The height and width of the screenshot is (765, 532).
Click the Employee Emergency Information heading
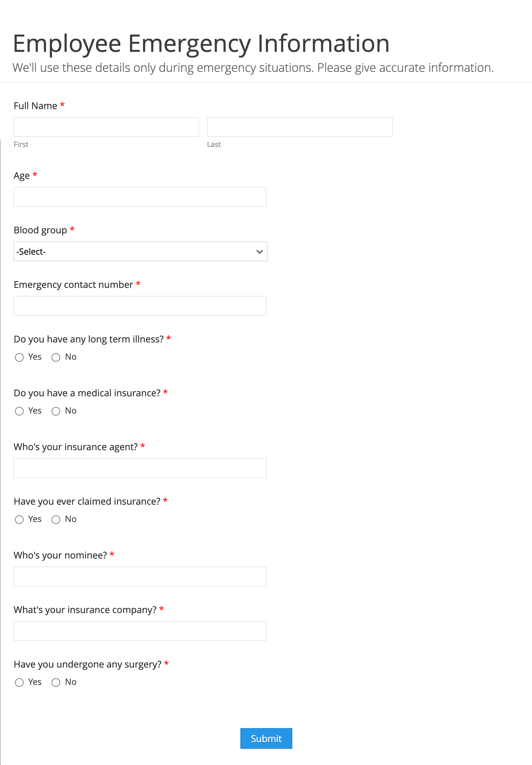[201, 42]
